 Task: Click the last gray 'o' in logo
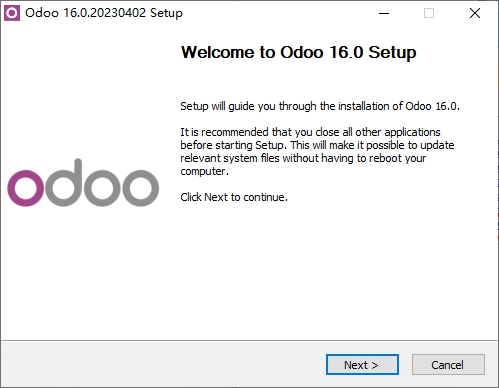140,188
